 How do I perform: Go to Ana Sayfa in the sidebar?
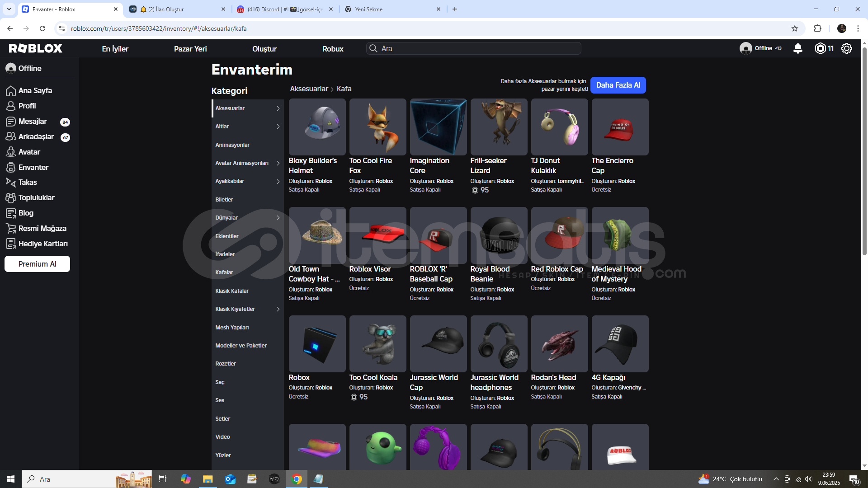click(35, 90)
